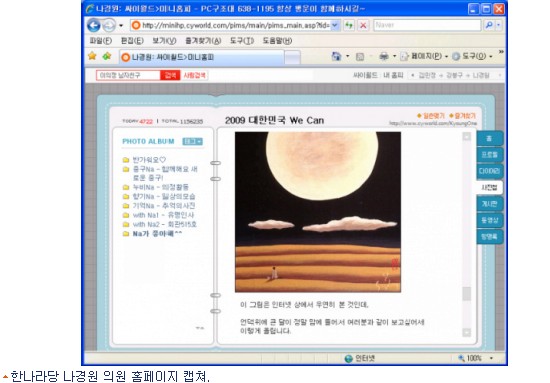
Task: Click the red 검색 search button
Action: (170, 75)
